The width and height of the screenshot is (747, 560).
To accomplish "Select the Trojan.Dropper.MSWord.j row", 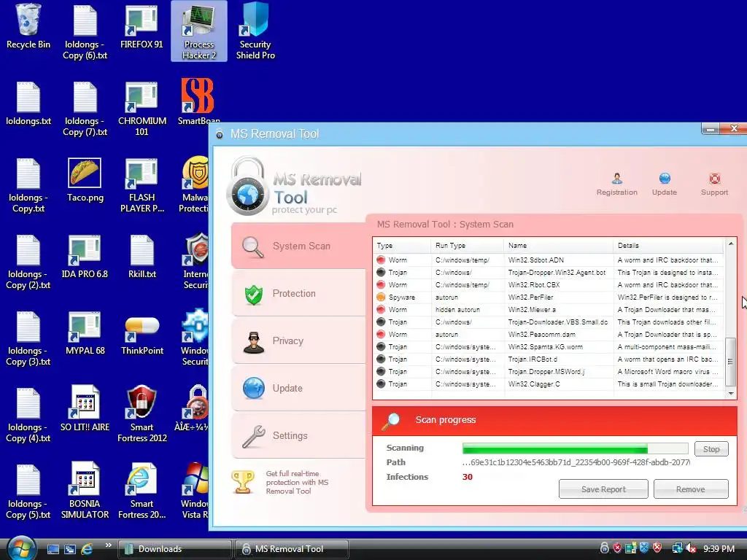I will pyautogui.click(x=549, y=371).
